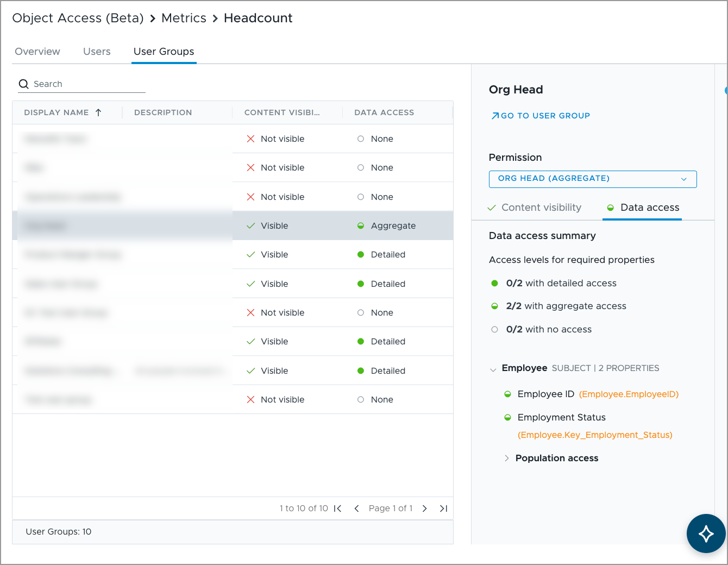Click Go To User Group link
The image size is (728, 565).
pyautogui.click(x=541, y=116)
